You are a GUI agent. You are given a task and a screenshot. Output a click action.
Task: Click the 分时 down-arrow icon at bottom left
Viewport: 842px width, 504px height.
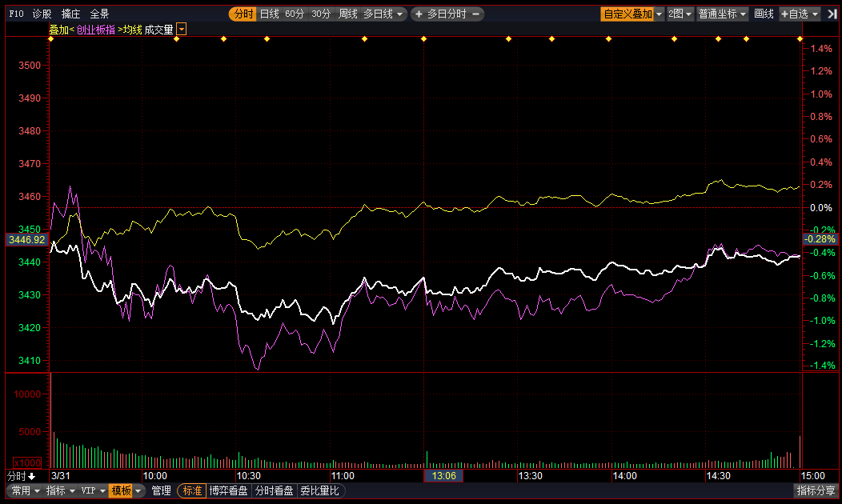tap(31, 476)
